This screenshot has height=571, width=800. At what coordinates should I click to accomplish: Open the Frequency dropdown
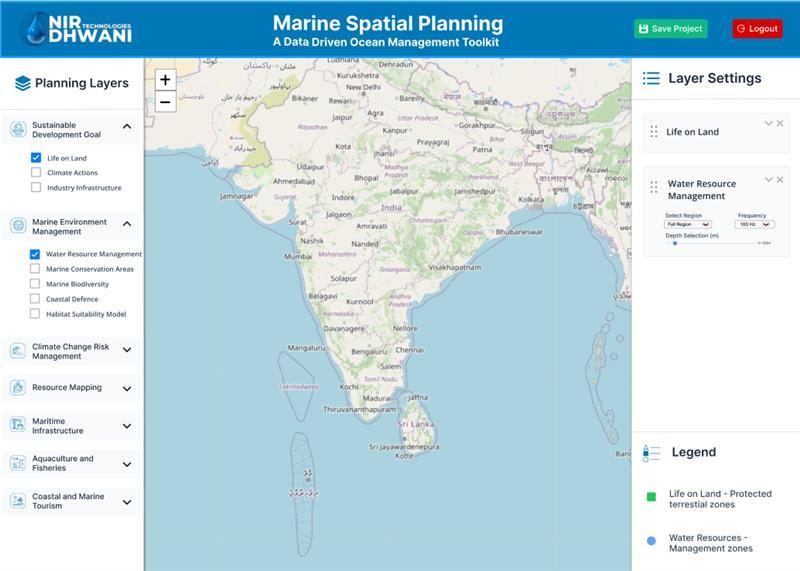(x=755, y=224)
